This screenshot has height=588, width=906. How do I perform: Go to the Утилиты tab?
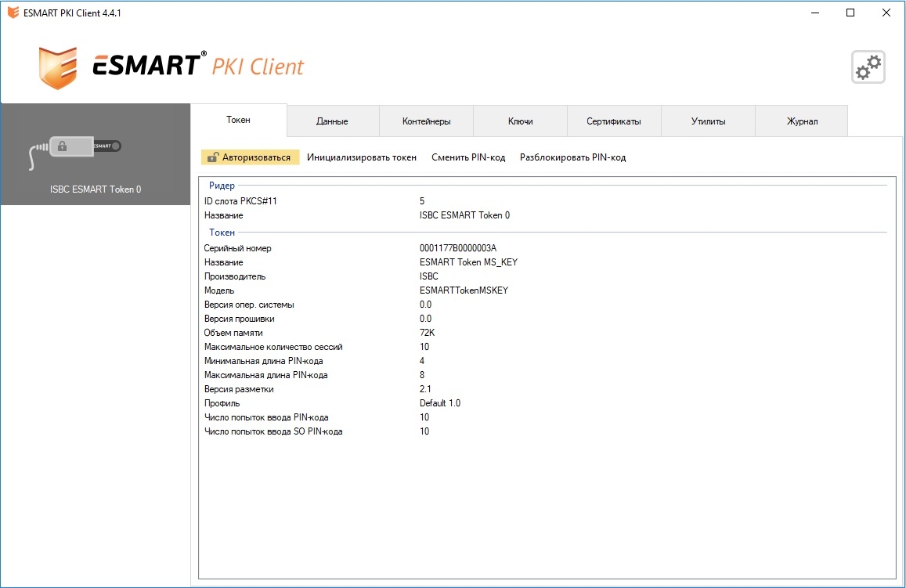point(709,121)
